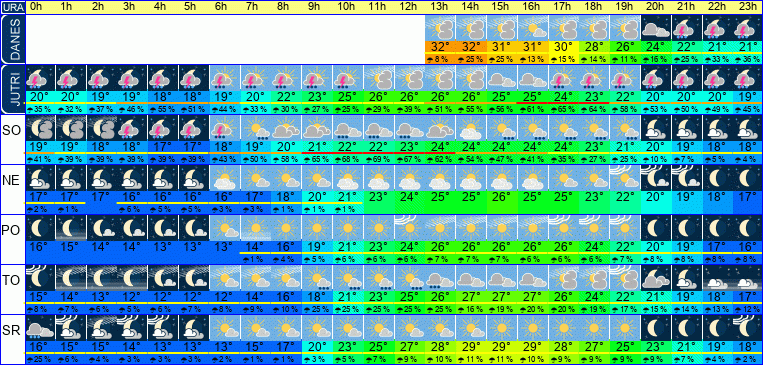This screenshot has width=763, height=365.
Task: Click the TO day label
Action: point(11,280)
